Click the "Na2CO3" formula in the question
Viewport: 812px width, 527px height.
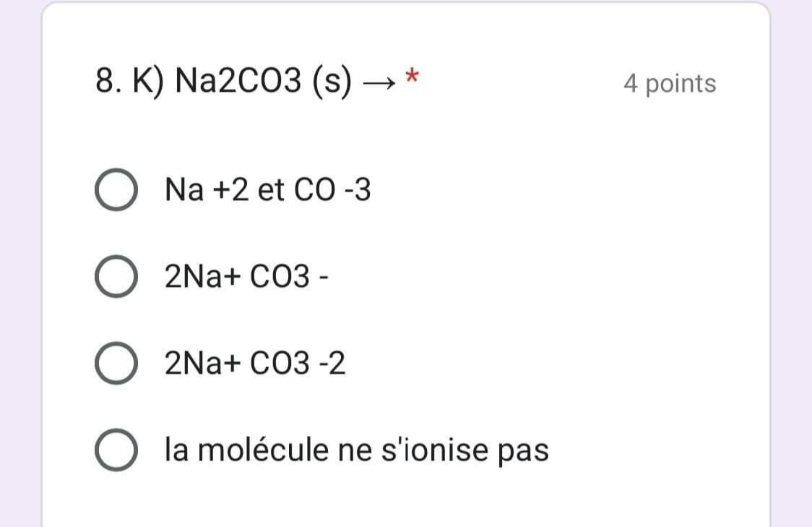click(238, 82)
